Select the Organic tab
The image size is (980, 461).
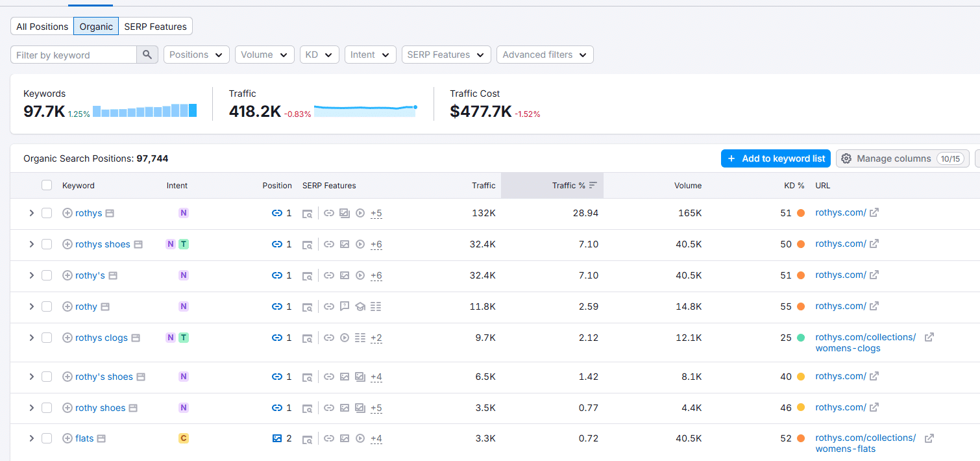(96, 27)
